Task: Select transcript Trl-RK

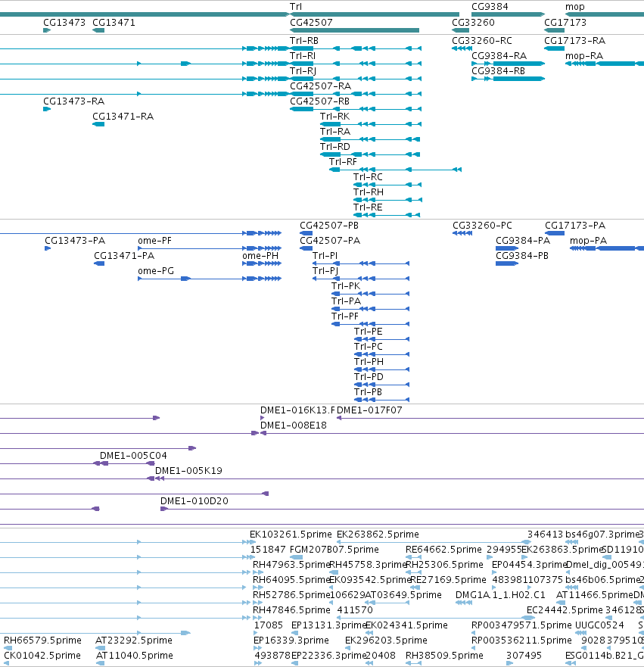Action: pyautogui.click(x=335, y=116)
